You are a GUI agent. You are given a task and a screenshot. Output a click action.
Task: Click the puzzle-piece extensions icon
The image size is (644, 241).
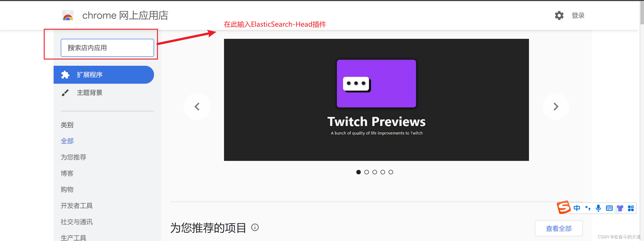coord(65,74)
